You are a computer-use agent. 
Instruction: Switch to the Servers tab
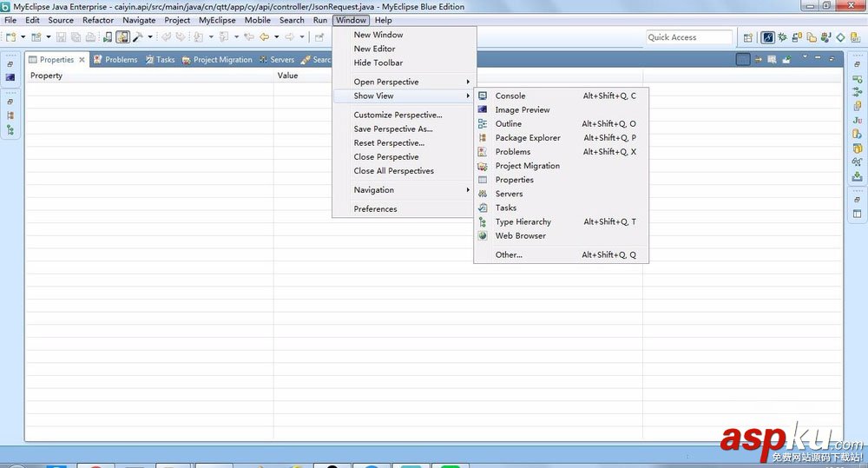277,60
